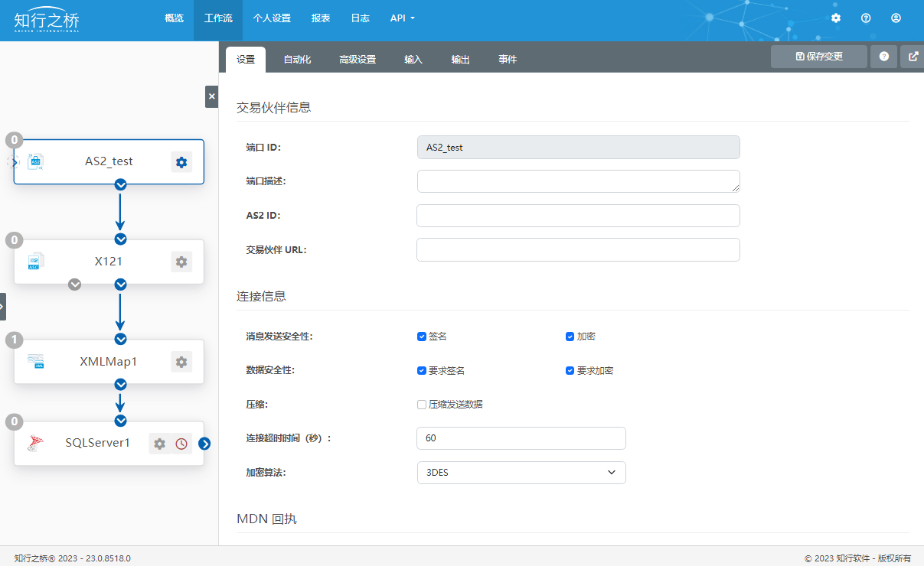Close the settings panel with X button
The image size is (924, 566).
212,96
